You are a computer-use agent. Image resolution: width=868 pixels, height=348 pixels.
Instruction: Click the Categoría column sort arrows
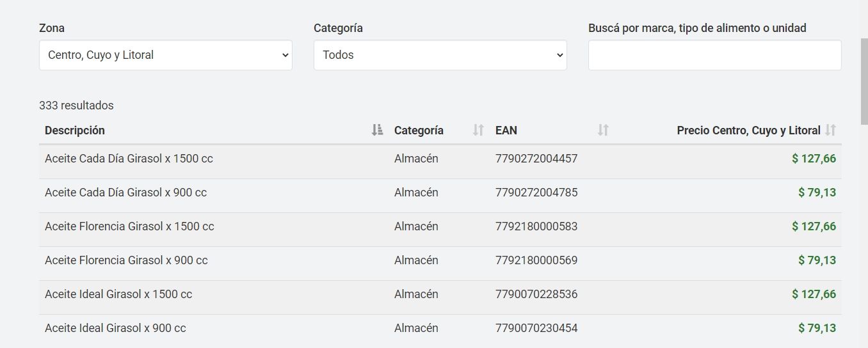tap(478, 130)
